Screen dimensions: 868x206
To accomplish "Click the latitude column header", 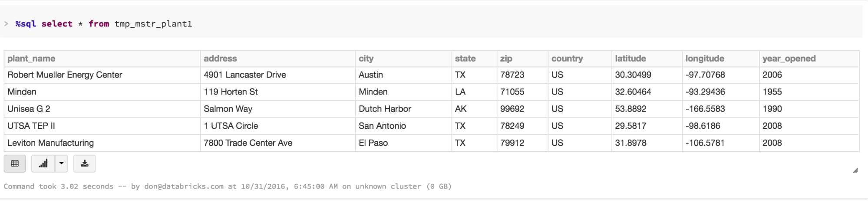I will click(x=630, y=59).
